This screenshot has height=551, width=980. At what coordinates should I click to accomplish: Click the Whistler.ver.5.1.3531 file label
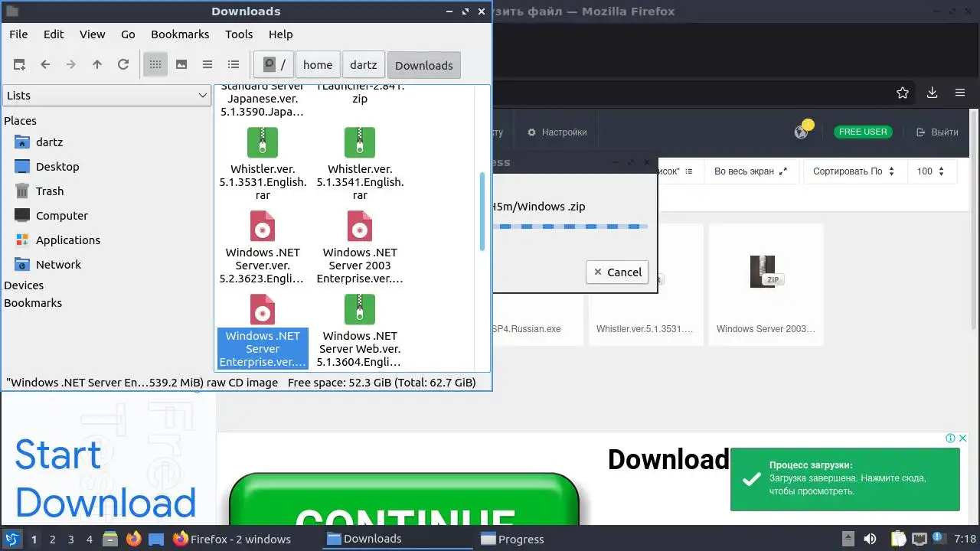click(x=645, y=329)
